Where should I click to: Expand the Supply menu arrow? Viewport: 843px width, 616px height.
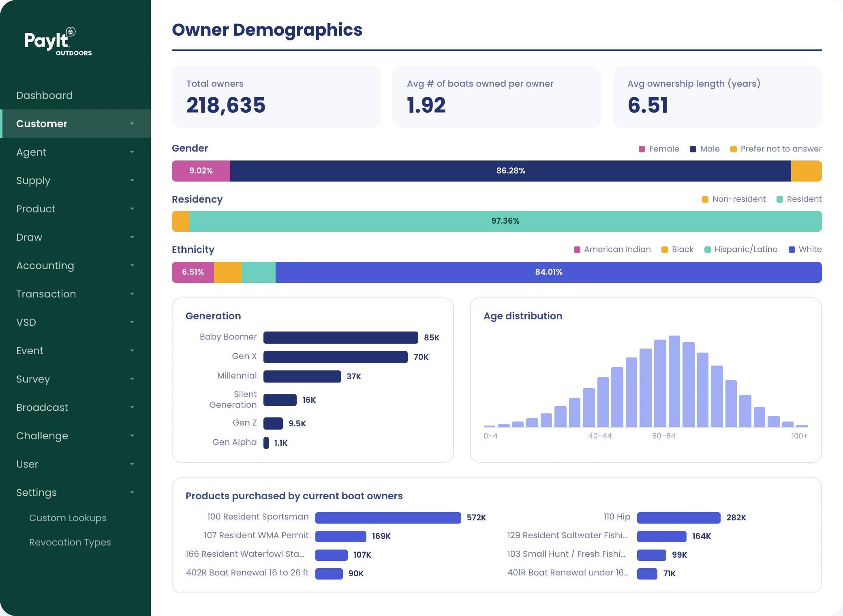tap(132, 180)
